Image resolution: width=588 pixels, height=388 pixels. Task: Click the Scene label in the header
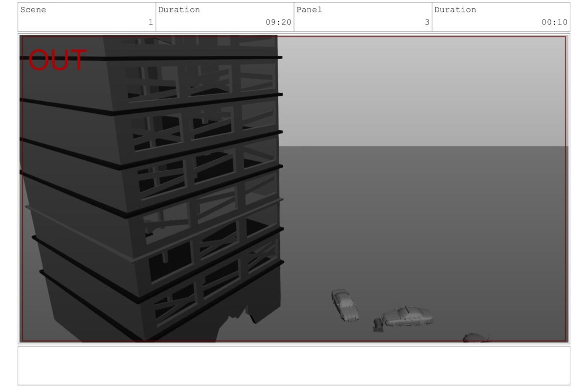pyautogui.click(x=33, y=10)
